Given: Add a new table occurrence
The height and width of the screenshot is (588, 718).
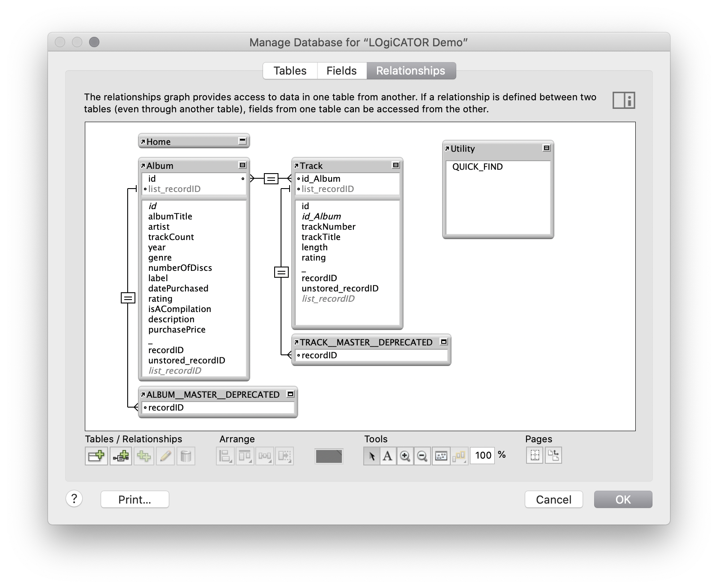Looking at the screenshot, I should coord(96,456).
